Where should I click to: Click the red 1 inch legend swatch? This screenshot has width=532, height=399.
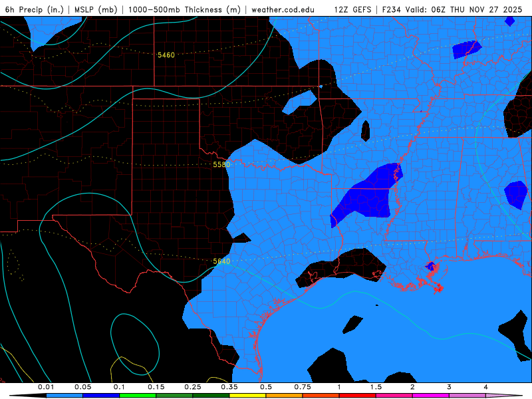[x=358, y=396]
